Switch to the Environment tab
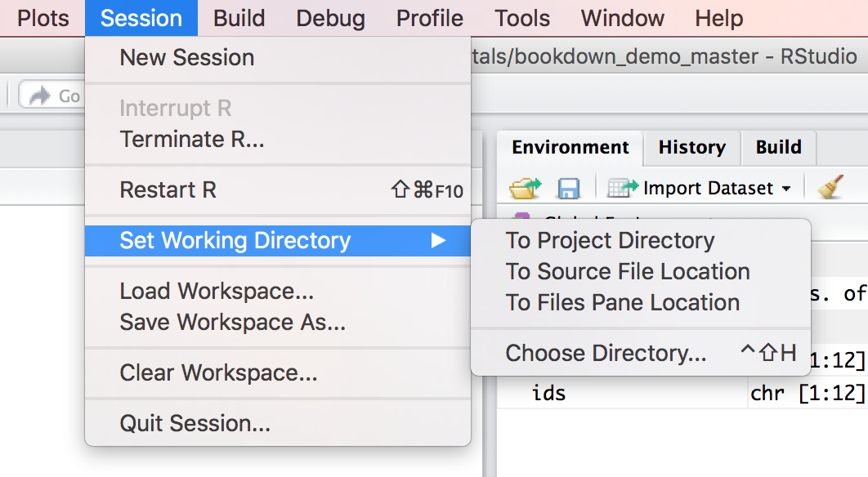 click(x=570, y=147)
